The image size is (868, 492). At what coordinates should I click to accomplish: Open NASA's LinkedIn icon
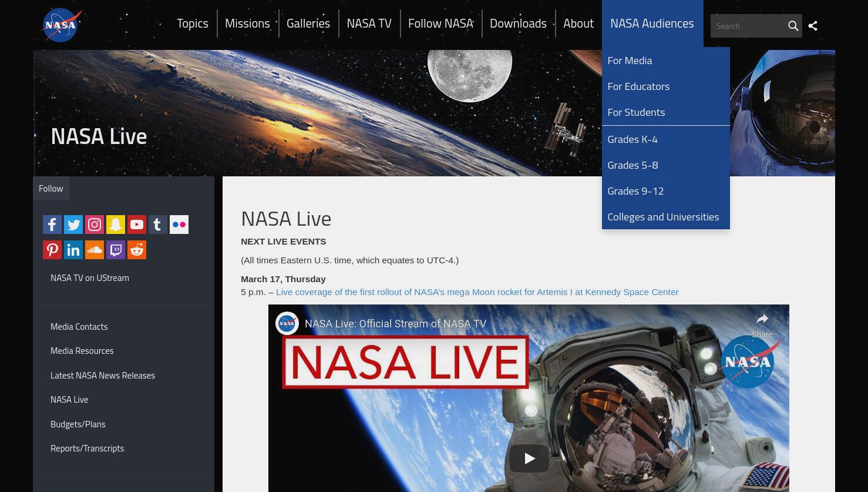(73, 250)
